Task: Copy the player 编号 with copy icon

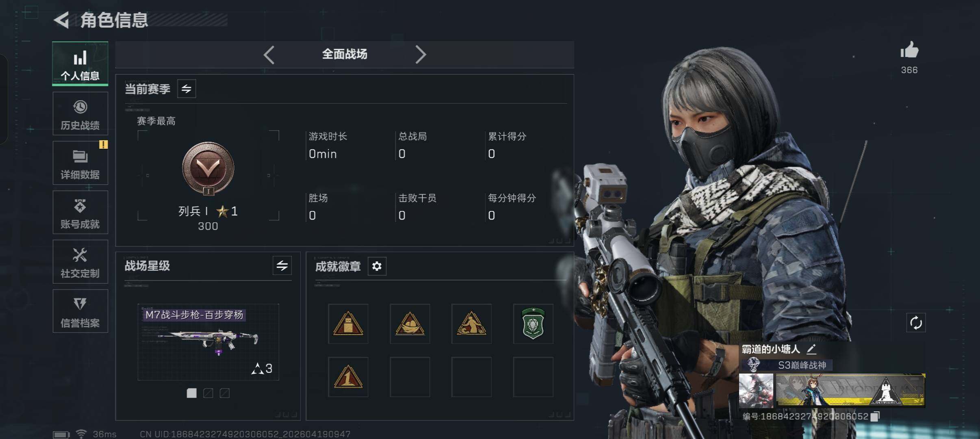Action: [x=876, y=416]
